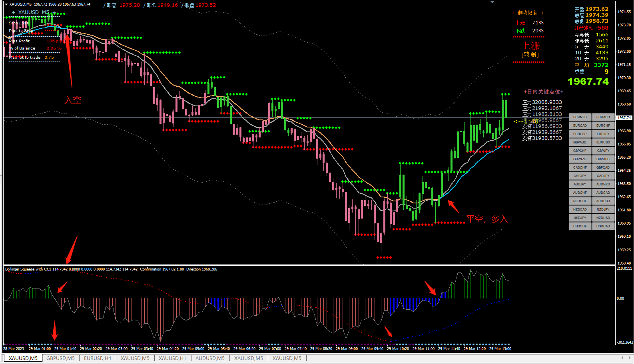Click the 日内关键点位 heading
The height and width of the screenshot is (364, 634).
click(x=543, y=92)
